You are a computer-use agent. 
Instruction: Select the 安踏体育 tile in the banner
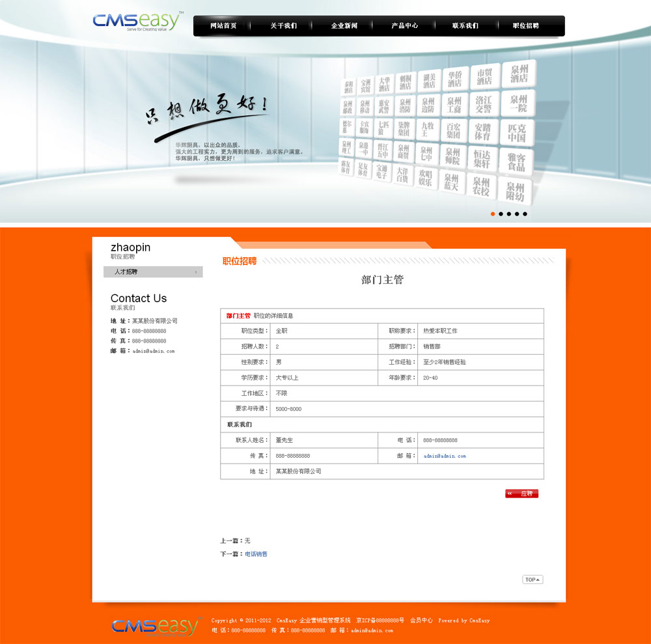(x=482, y=132)
